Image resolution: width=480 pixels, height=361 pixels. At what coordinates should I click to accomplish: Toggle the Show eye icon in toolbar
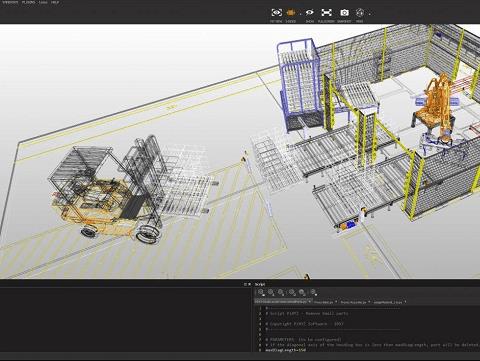point(310,13)
